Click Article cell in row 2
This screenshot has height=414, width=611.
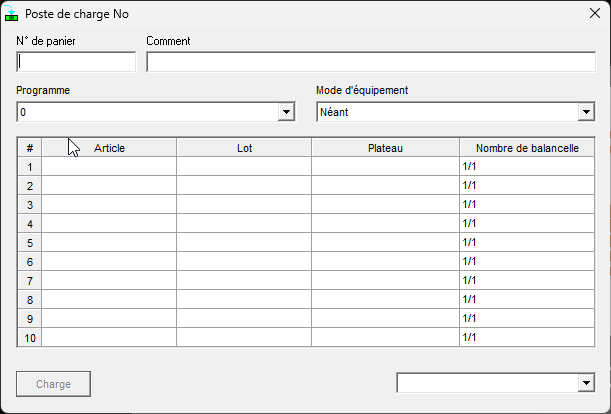(x=109, y=186)
